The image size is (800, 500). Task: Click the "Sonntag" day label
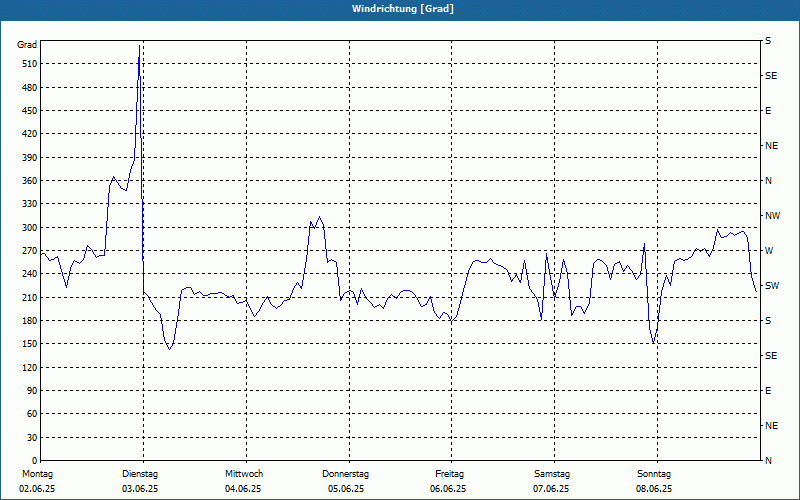tap(654, 474)
